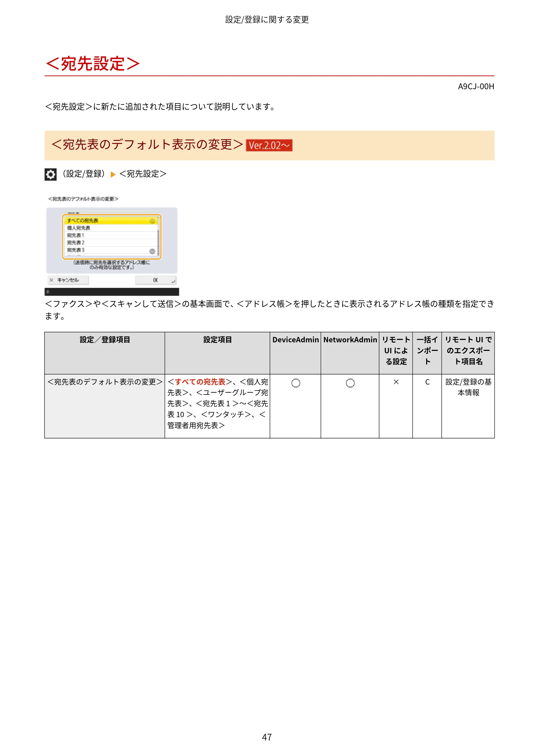The image size is (534, 756).
Task: Click the 一括インポート column header
Action: (x=427, y=353)
